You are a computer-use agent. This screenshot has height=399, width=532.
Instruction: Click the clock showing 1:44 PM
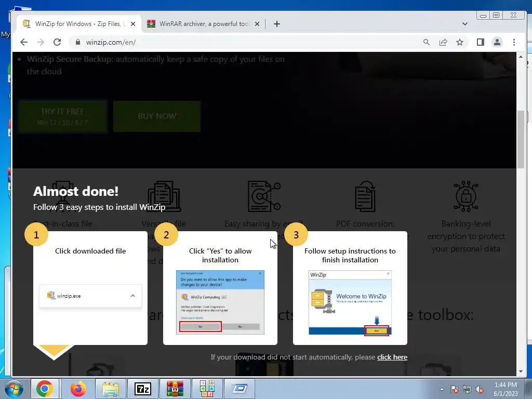(506, 389)
